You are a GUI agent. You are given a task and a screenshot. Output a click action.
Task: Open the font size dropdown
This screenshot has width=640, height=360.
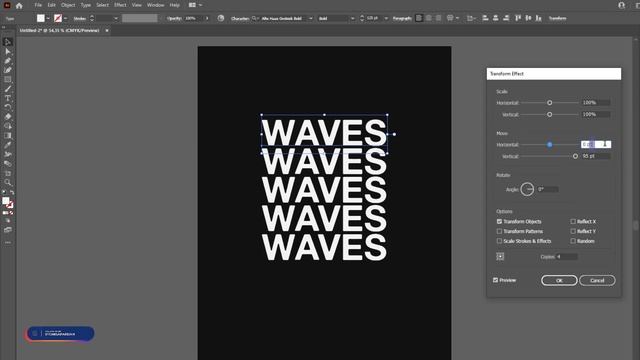386,18
